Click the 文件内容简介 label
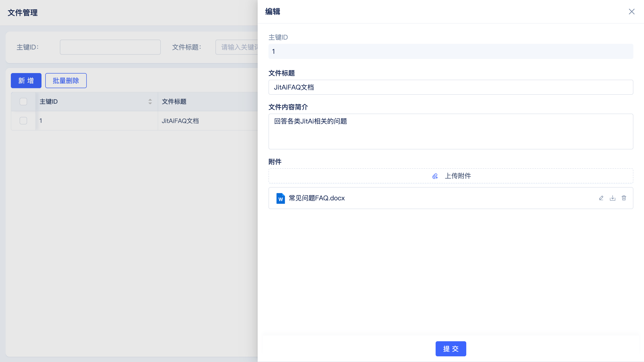Screen dimensions: 644x362 tap(288, 107)
